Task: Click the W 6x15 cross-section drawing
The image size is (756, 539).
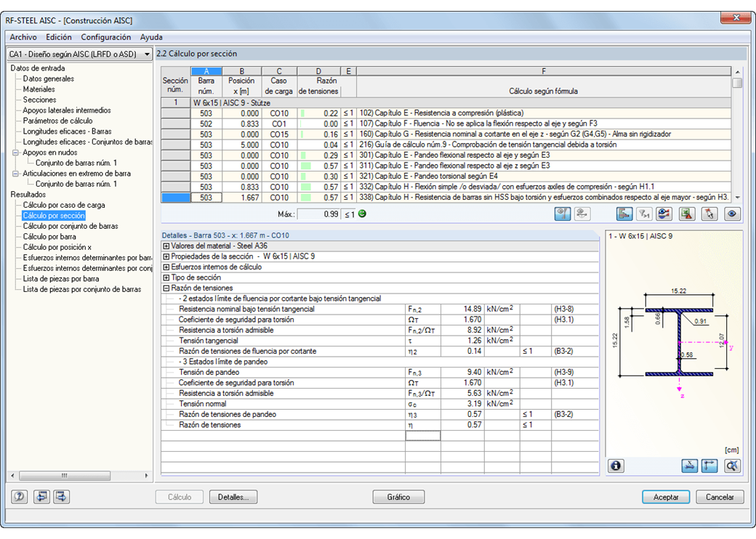Action: coord(679,342)
